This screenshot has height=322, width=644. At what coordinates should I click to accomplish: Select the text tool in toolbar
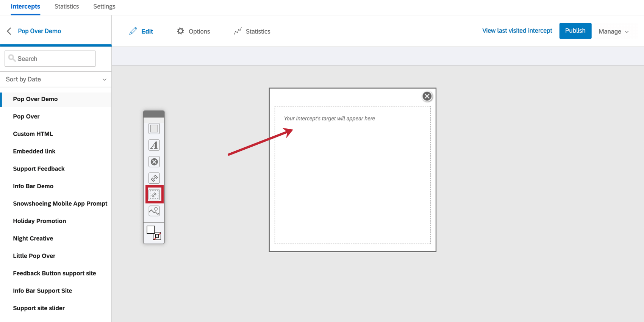pos(154,145)
